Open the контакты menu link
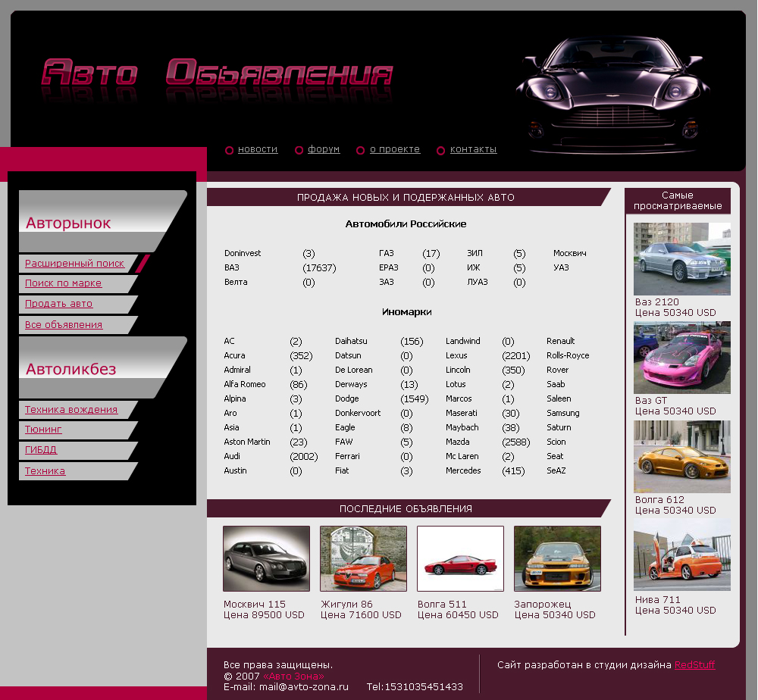Viewport: 758px width, 700px height. pos(473,149)
